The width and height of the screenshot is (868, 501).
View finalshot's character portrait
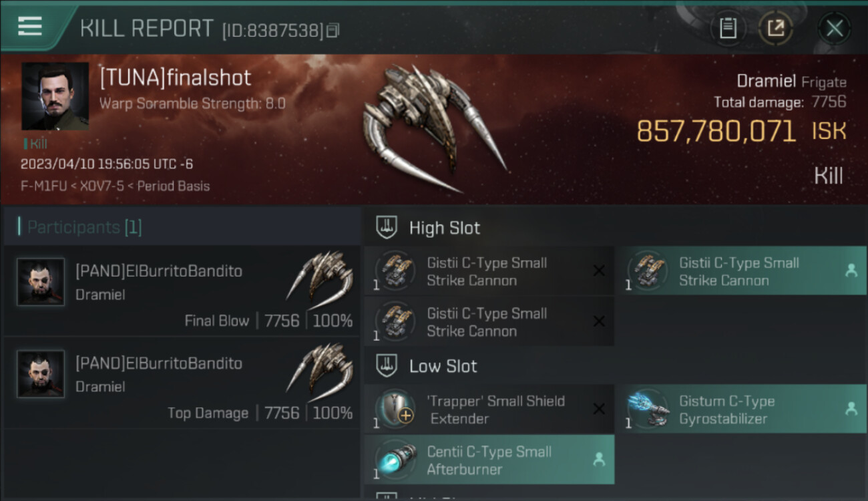(55, 96)
